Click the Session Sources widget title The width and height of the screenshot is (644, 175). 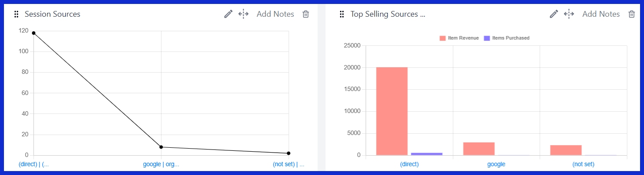[x=52, y=14]
